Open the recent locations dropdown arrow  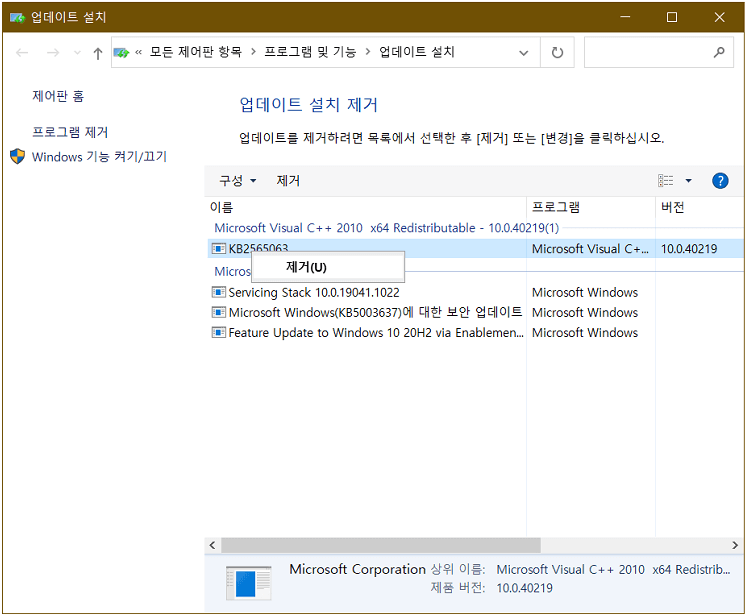pyautogui.click(x=77, y=53)
